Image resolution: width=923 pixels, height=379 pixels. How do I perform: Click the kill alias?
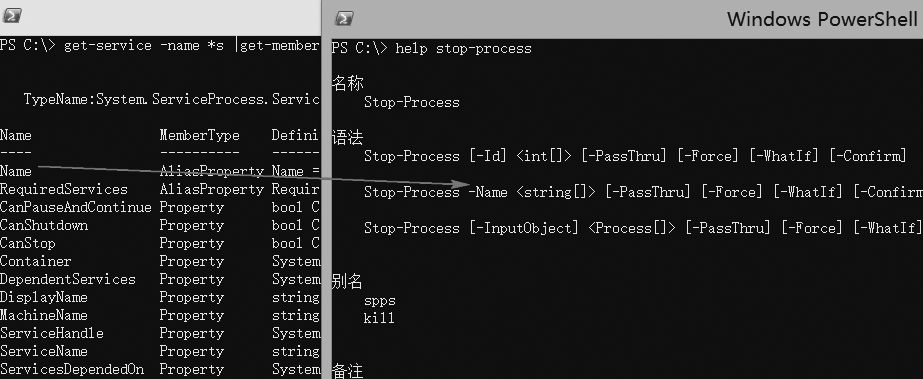(379, 319)
